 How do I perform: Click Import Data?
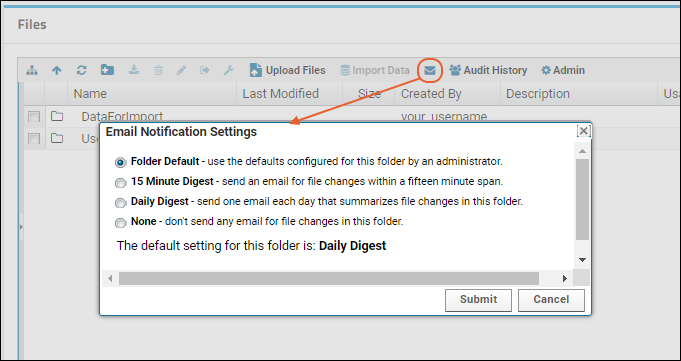[375, 70]
